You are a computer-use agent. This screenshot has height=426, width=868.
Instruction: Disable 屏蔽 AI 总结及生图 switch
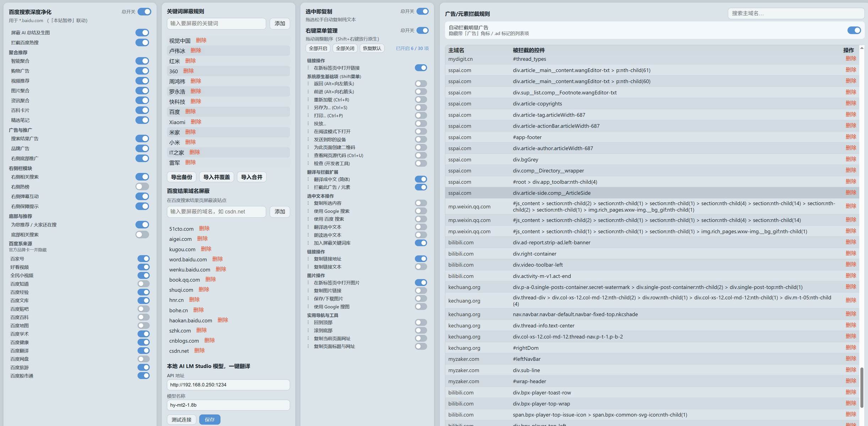pyautogui.click(x=142, y=33)
